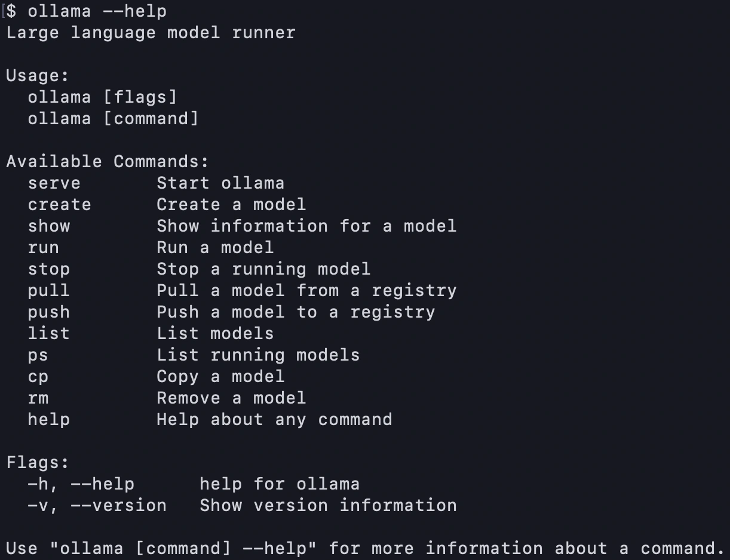Click the 'cp' command name
This screenshot has height=560, width=730.
pos(38,377)
